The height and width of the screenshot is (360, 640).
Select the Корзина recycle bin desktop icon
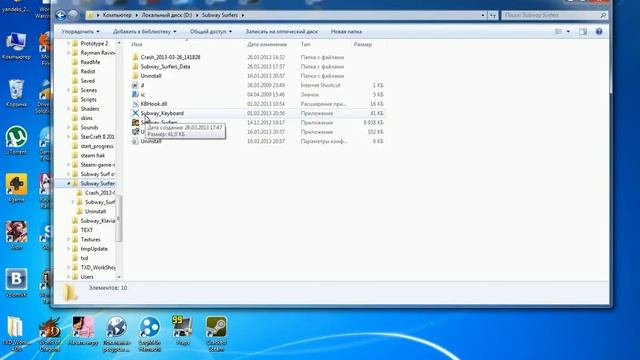pyautogui.click(x=16, y=94)
